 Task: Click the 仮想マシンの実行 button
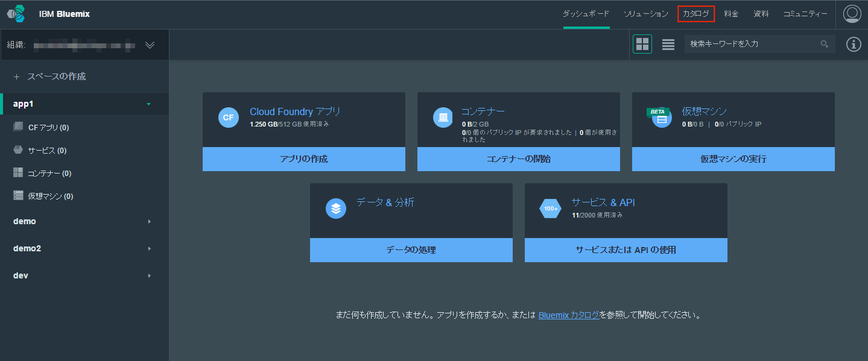(x=733, y=159)
